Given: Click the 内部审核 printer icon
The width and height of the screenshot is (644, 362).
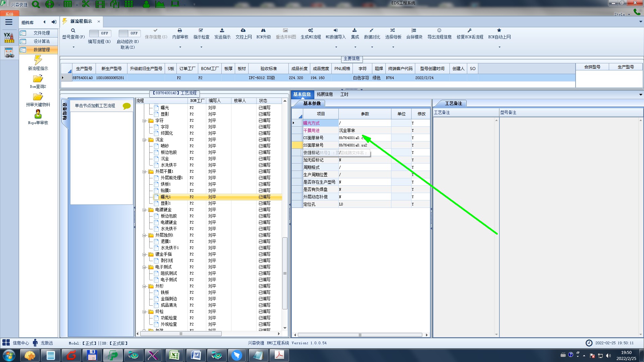Looking at the screenshot, I should pyautogui.click(x=180, y=30).
